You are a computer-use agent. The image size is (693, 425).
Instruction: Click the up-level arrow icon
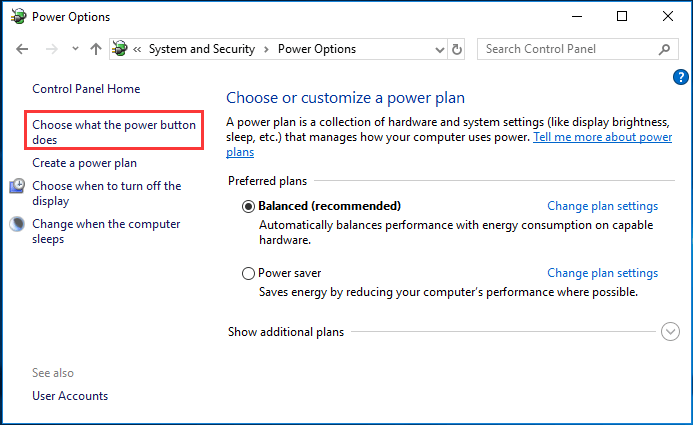point(96,49)
